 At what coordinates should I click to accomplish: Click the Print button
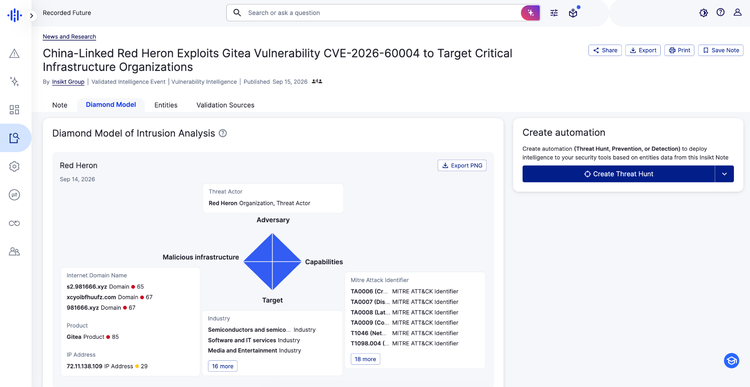679,50
